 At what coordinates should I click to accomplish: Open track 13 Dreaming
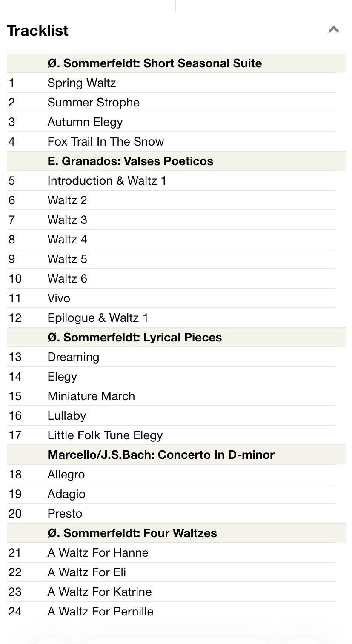tap(171, 357)
